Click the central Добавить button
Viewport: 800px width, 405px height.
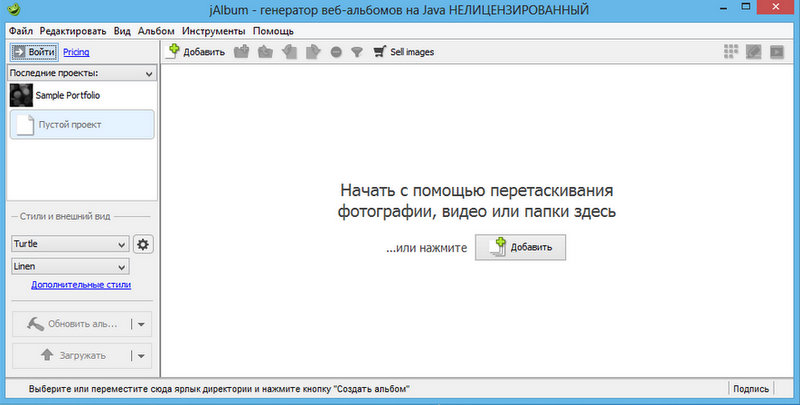click(520, 247)
